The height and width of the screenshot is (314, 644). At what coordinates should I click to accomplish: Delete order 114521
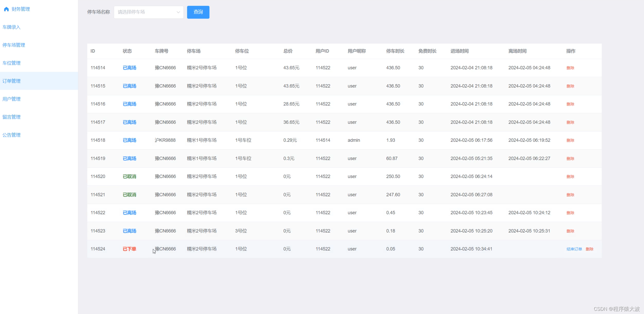[570, 195]
